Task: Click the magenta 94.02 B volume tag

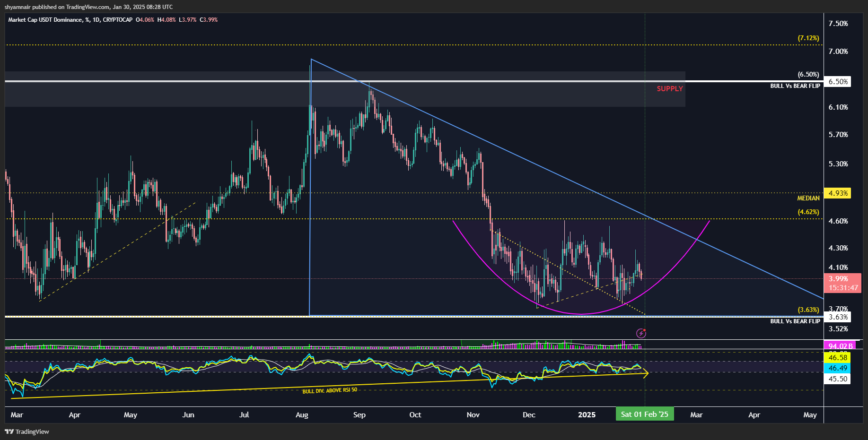Action: (x=840, y=345)
